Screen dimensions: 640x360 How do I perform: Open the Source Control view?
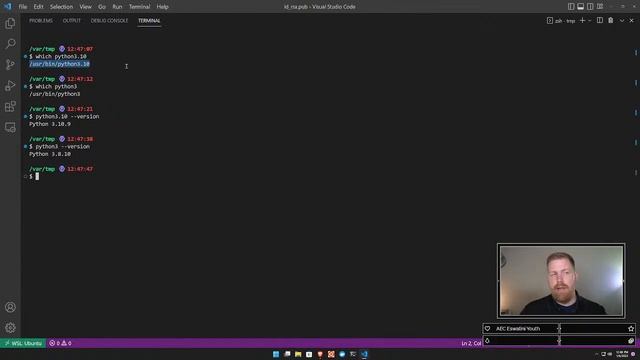click(10, 64)
